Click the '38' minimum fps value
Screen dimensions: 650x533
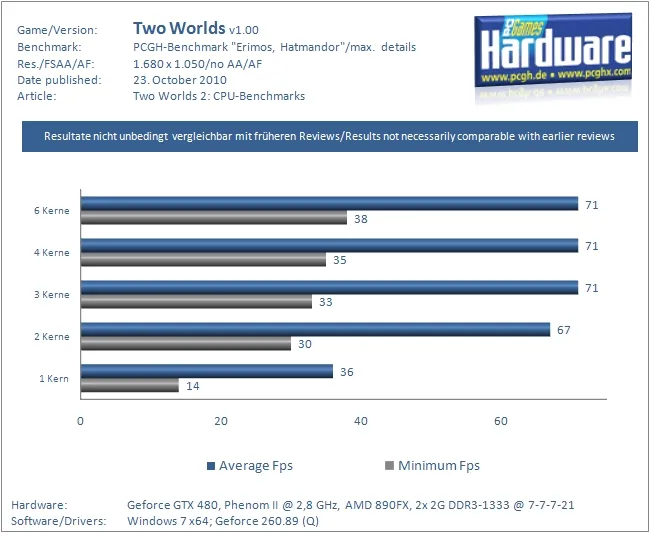click(361, 219)
